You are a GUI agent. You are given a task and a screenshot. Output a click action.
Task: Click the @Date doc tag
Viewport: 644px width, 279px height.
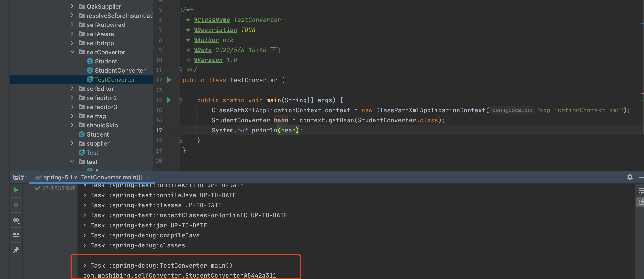coord(202,50)
